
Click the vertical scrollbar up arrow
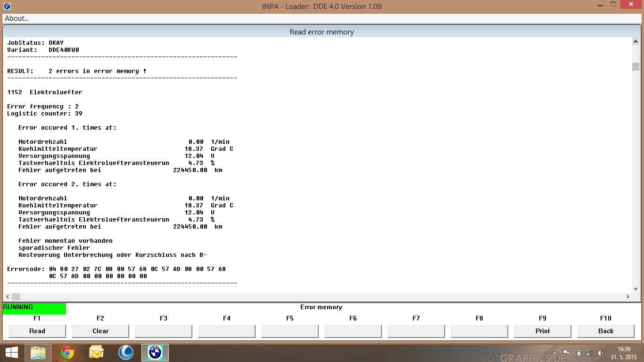pyautogui.click(x=636, y=42)
